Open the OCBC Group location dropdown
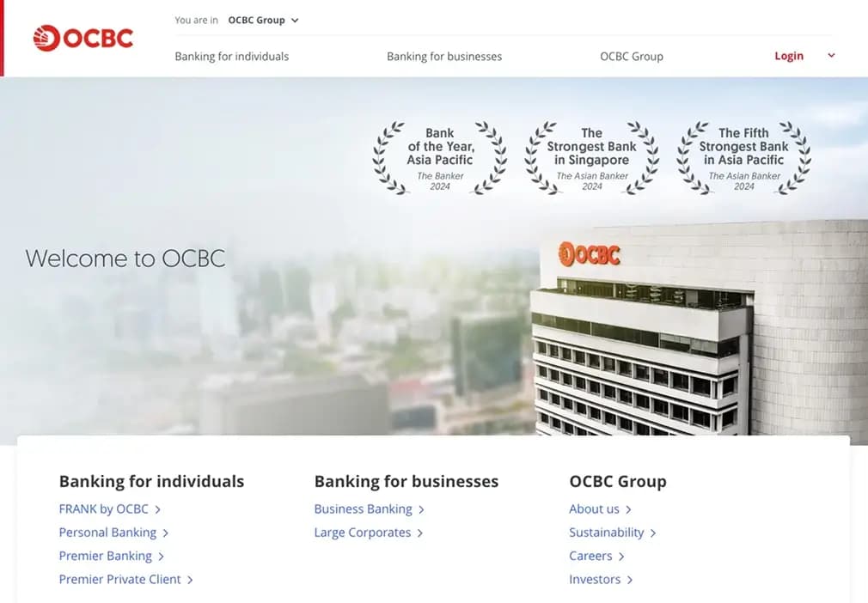 263,21
